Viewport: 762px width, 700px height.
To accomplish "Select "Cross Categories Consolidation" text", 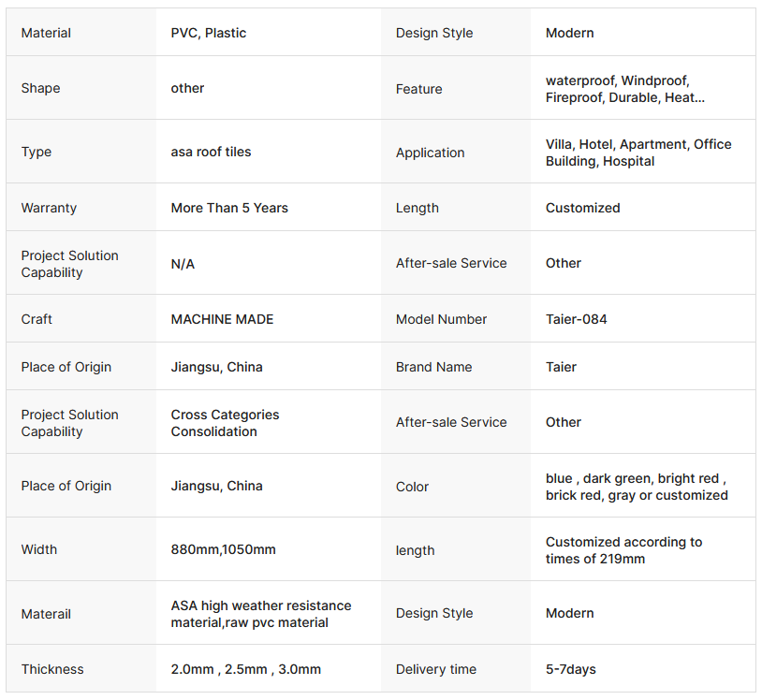I will click(225, 423).
